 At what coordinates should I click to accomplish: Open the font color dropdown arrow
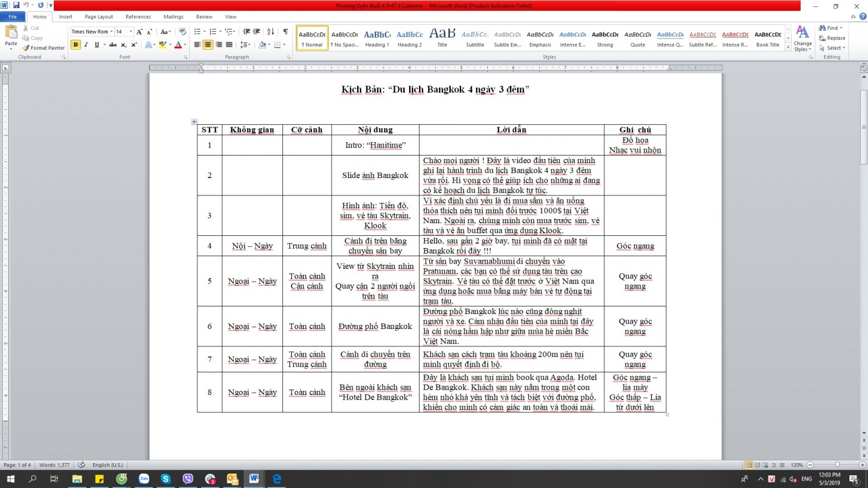(186, 45)
